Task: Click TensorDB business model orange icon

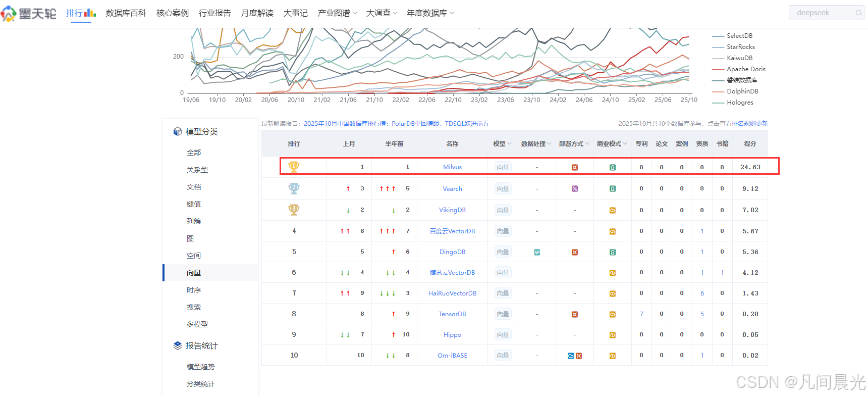Action: [613, 314]
